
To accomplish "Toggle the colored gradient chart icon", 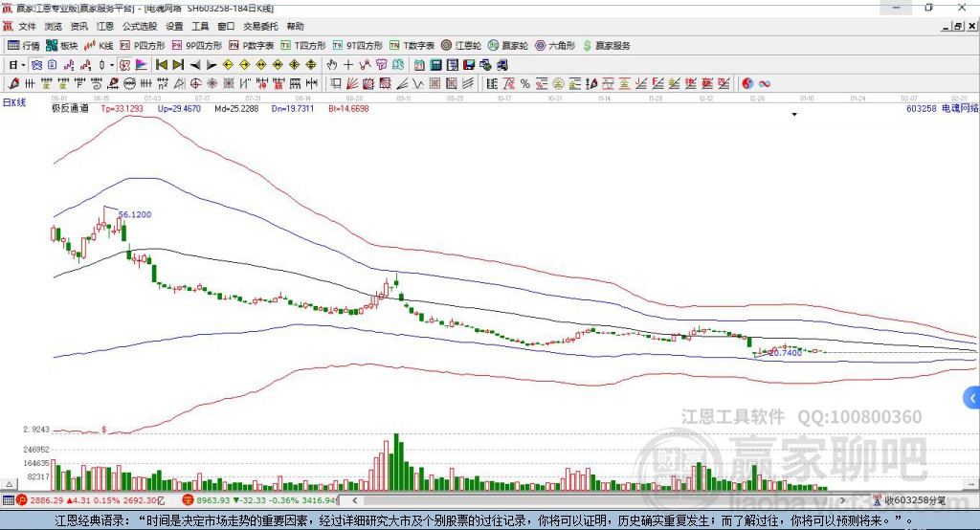I will pyautogui.click(x=142, y=65).
